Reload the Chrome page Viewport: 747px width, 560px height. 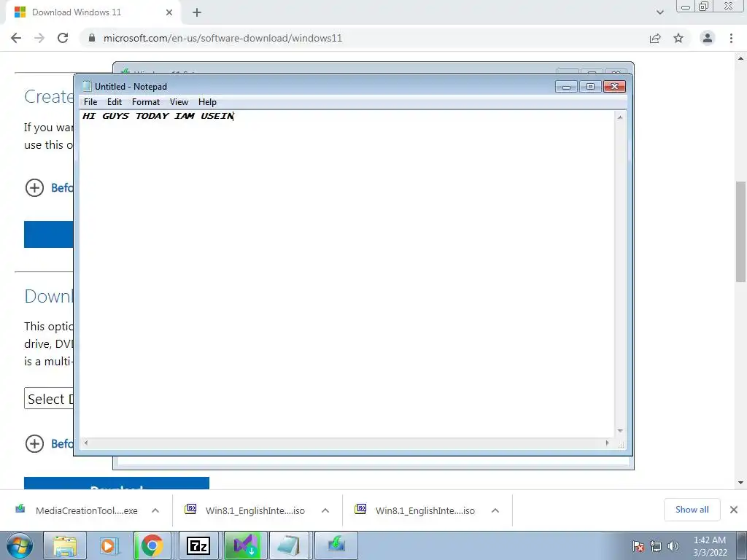[x=63, y=38]
